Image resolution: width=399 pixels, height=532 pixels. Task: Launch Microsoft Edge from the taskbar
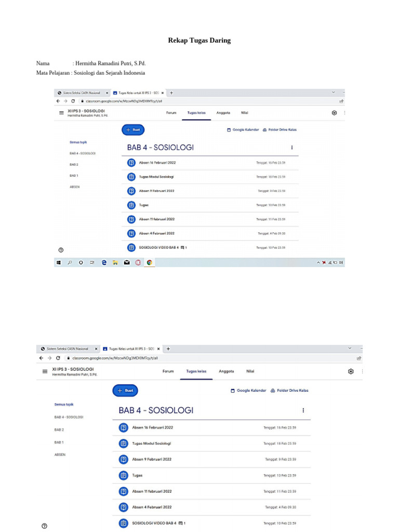[x=104, y=262]
